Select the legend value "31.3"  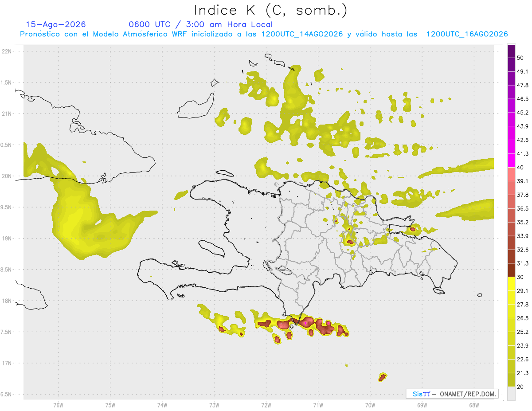pyautogui.click(x=523, y=263)
